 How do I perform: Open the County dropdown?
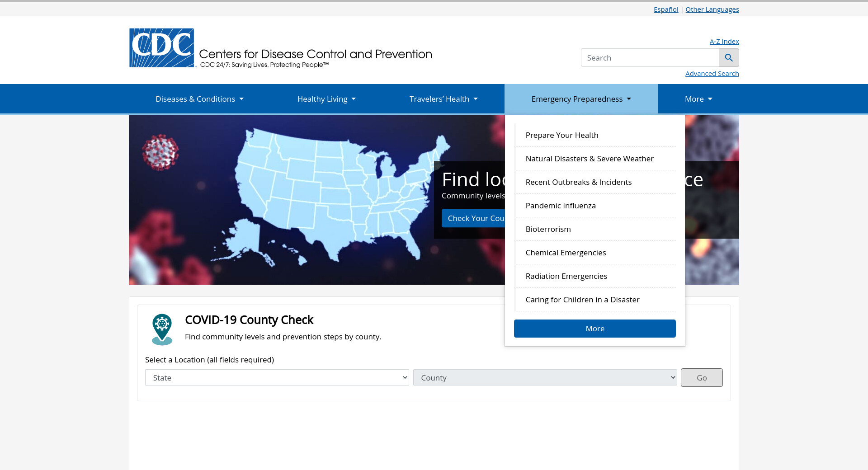(545, 378)
